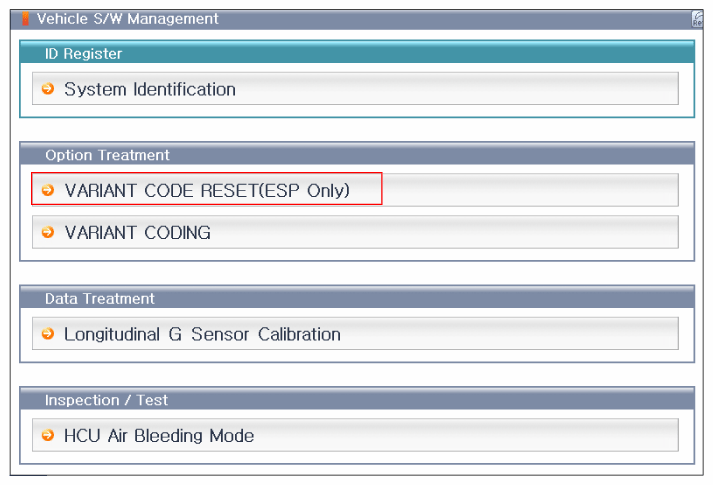Click the arrow icon next to VARIANT CODE RESET
713x485 pixels.
pos(47,189)
